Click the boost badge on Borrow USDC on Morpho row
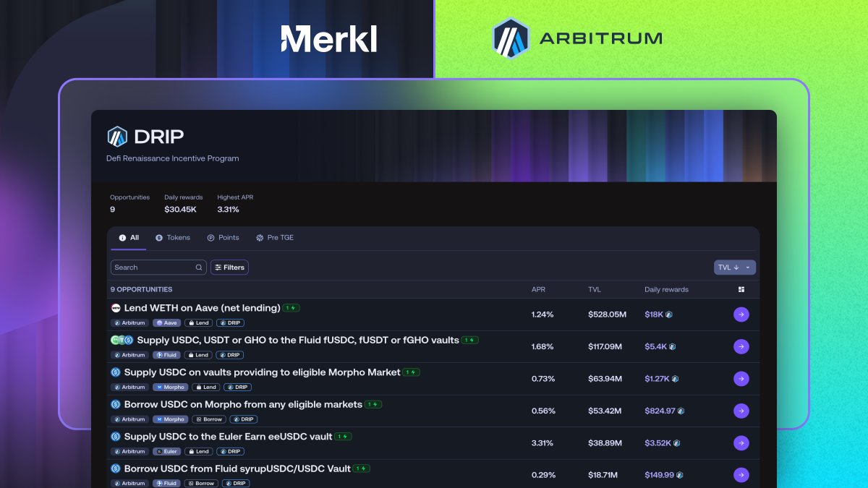868x488 pixels. point(373,404)
